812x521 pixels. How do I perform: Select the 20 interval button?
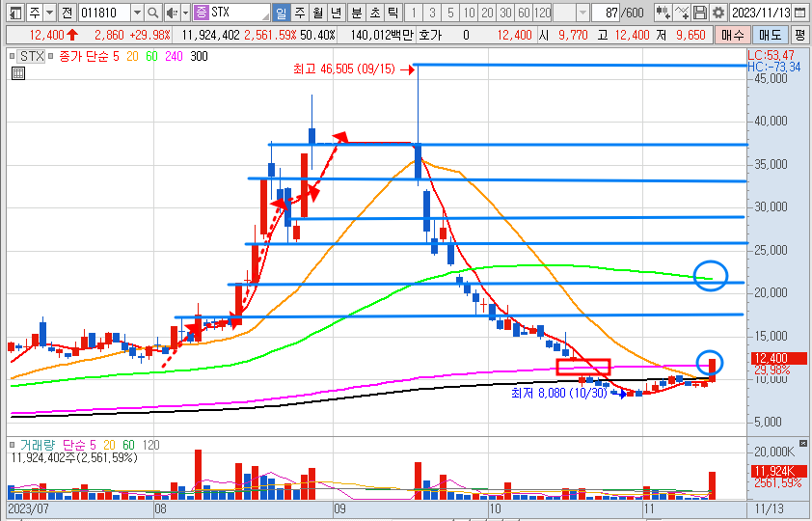[487, 13]
